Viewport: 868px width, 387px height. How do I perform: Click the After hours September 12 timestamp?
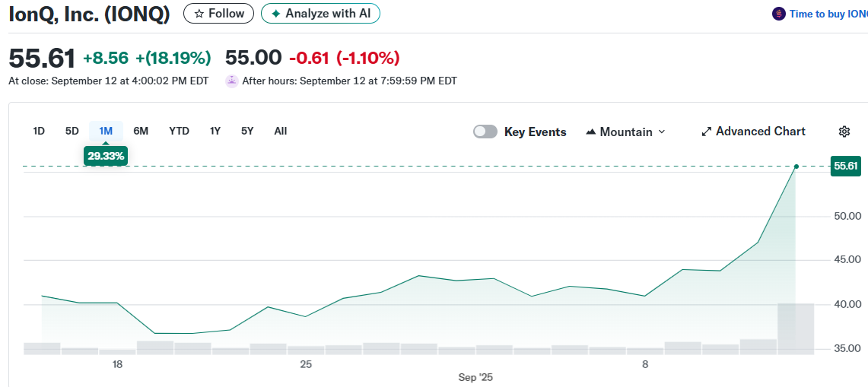[350, 81]
